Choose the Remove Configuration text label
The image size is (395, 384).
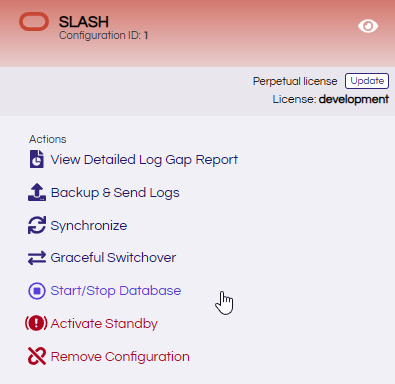[120, 357]
